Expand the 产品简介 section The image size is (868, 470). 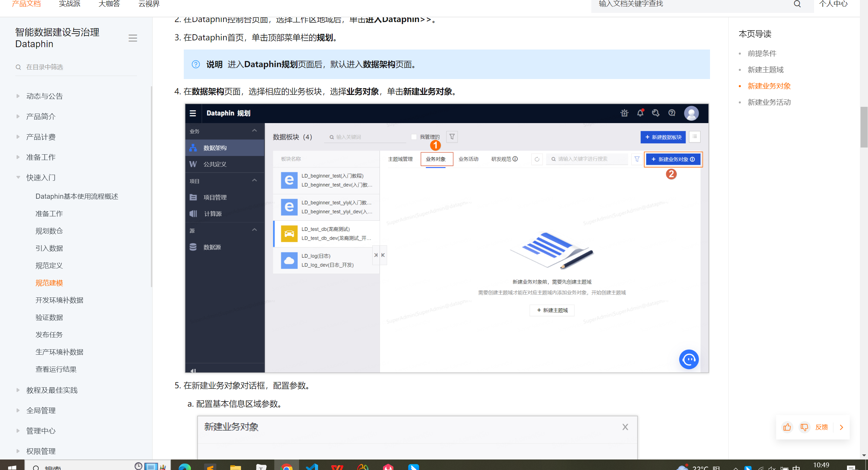[x=18, y=116]
